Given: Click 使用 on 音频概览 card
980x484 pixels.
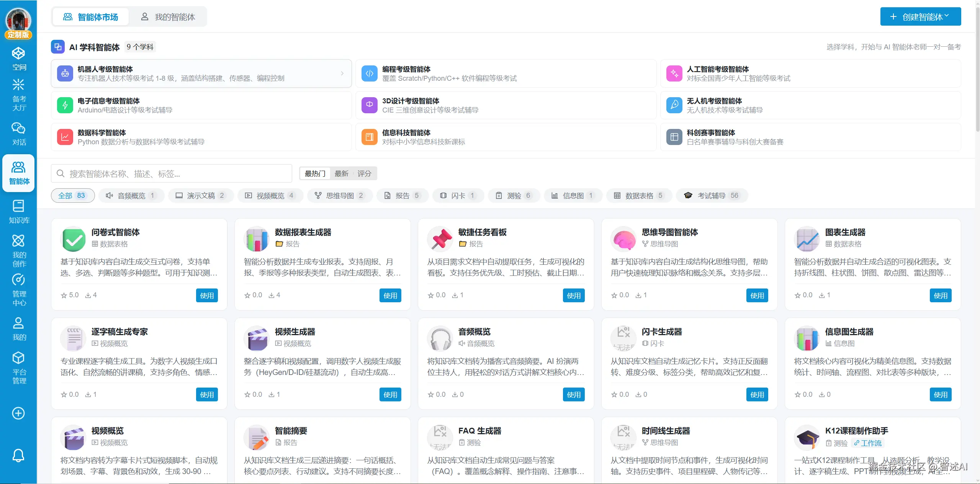Looking at the screenshot, I should click(573, 394).
